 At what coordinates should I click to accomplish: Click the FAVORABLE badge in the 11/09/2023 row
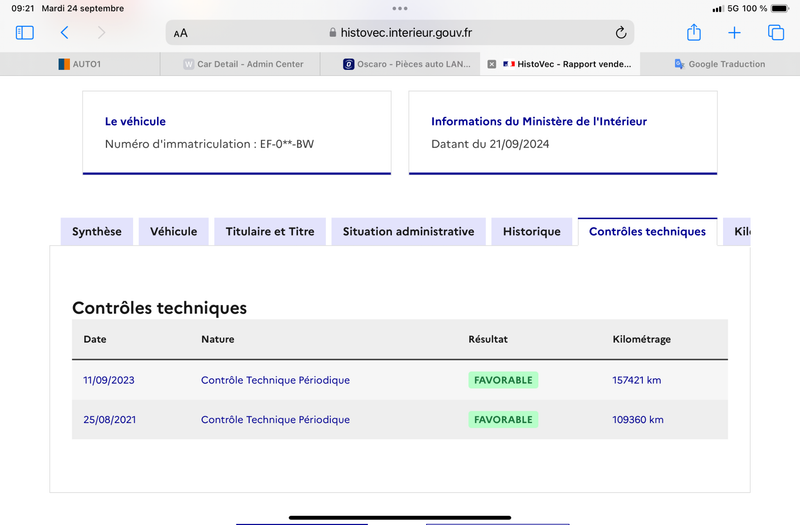point(503,380)
